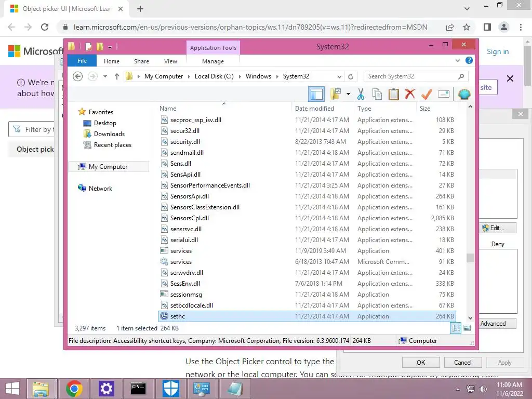Bookmark this page with star icon

tap(467, 27)
